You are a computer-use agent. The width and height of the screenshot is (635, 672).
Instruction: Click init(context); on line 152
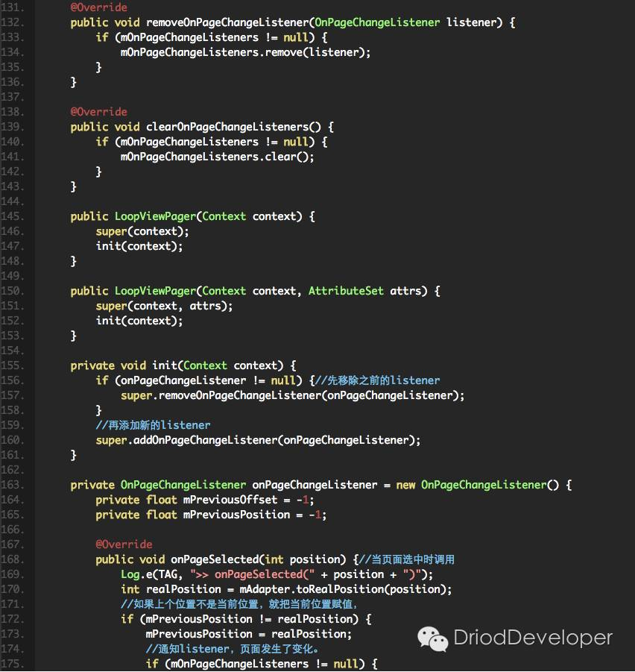[139, 321]
